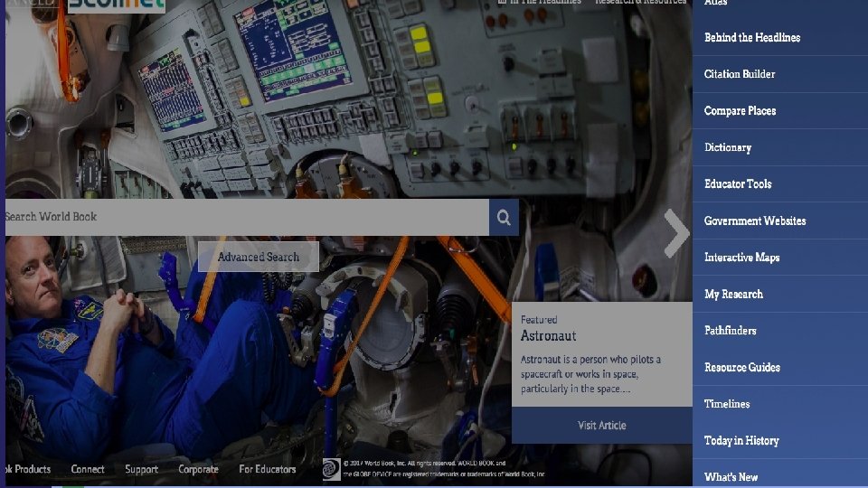Click Visit Article button
Image resolution: width=868 pixels, height=488 pixels.
click(602, 425)
